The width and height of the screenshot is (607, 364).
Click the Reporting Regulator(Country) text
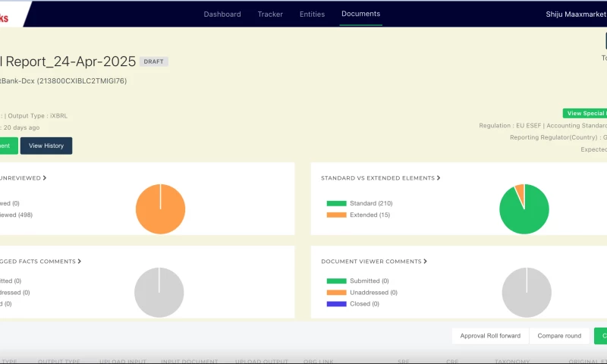point(554,137)
